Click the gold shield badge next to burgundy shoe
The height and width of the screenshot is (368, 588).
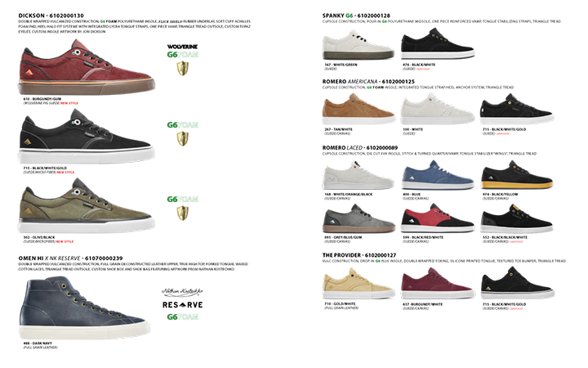183,69
